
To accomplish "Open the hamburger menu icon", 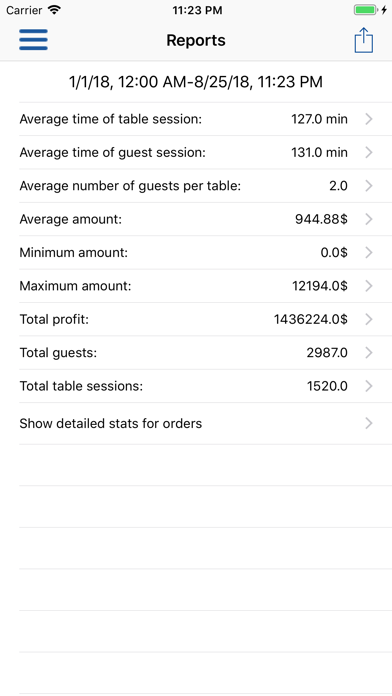I will 33,40.
